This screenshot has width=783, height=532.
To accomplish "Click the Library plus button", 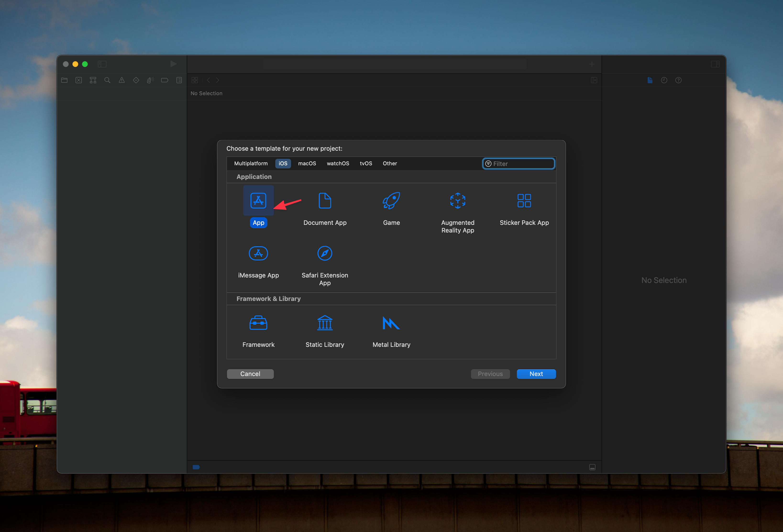I will 592,64.
